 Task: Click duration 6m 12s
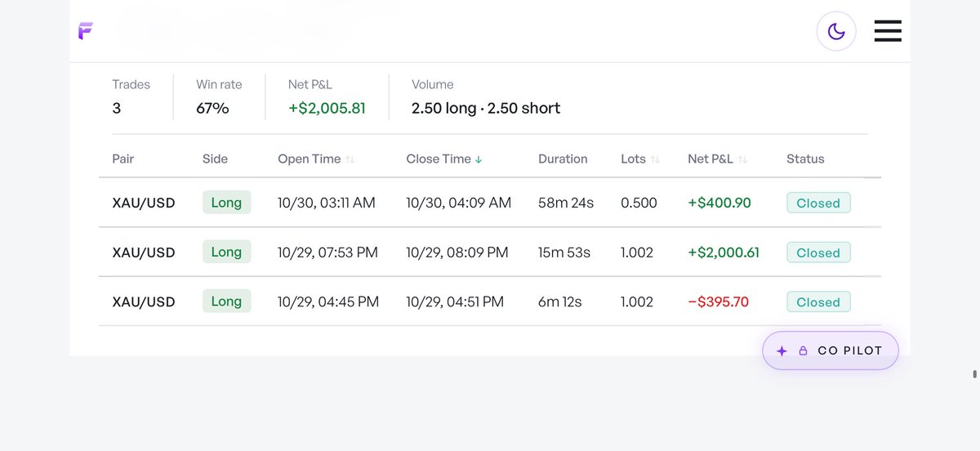pyautogui.click(x=560, y=301)
